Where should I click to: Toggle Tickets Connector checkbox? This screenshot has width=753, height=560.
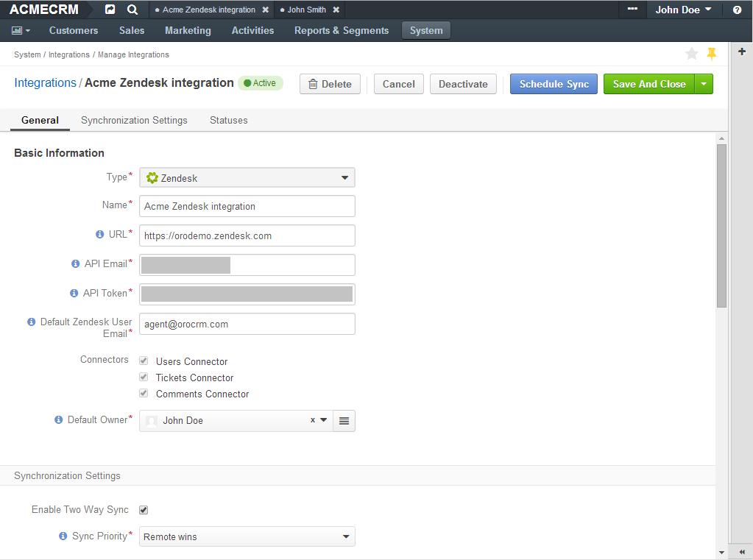click(144, 377)
